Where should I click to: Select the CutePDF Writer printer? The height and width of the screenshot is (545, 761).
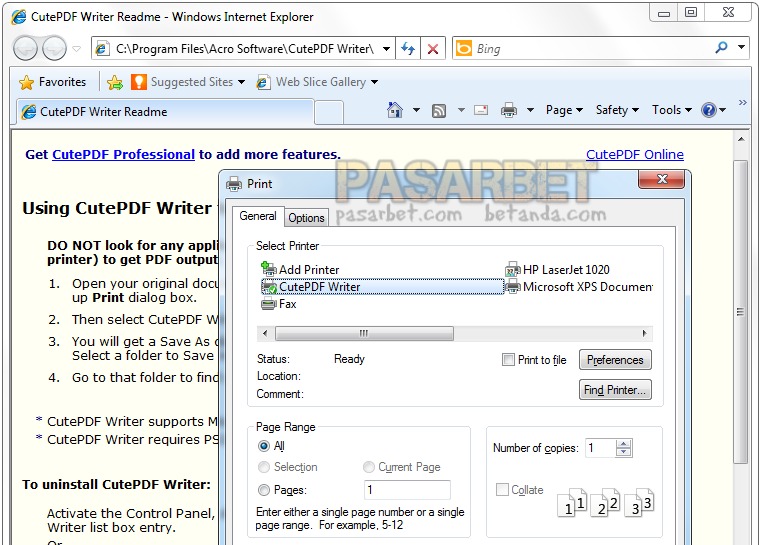(382, 287)
